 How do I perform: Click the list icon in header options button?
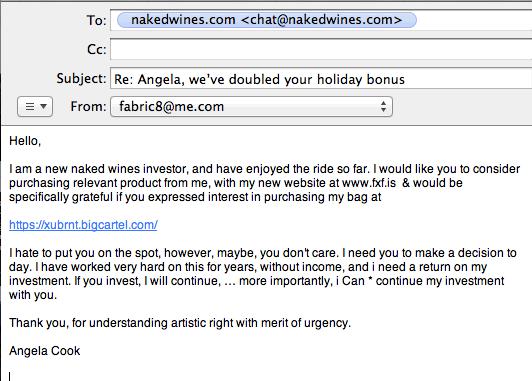coord(30,107)
